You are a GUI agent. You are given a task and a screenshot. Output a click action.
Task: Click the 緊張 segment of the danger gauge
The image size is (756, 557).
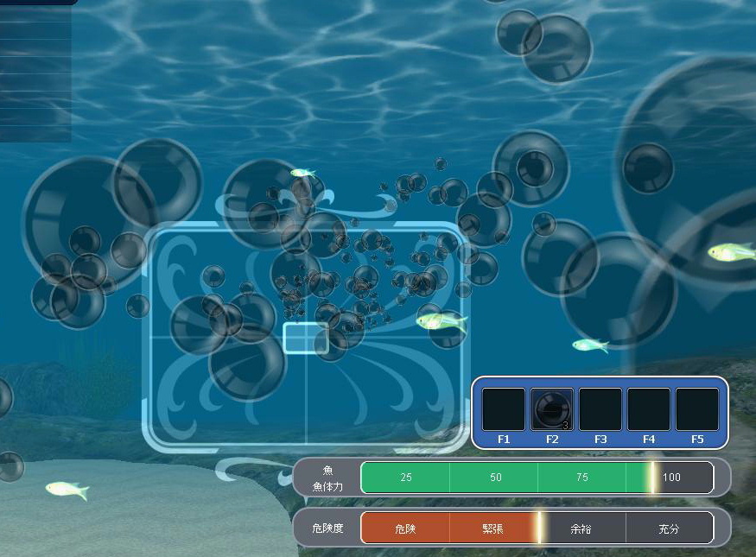pos(493,529)
